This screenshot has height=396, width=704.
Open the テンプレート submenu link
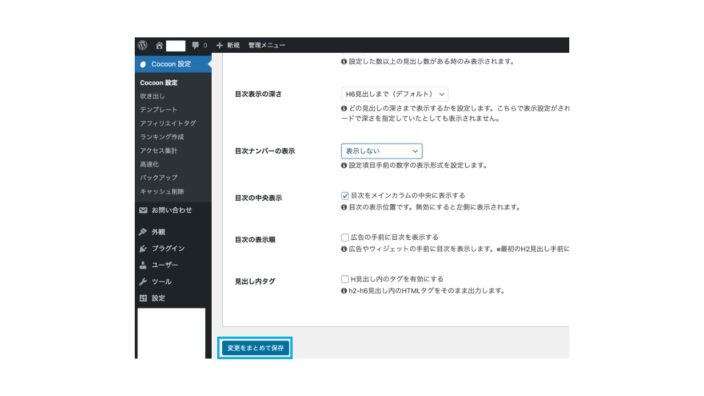pos(158,110)
